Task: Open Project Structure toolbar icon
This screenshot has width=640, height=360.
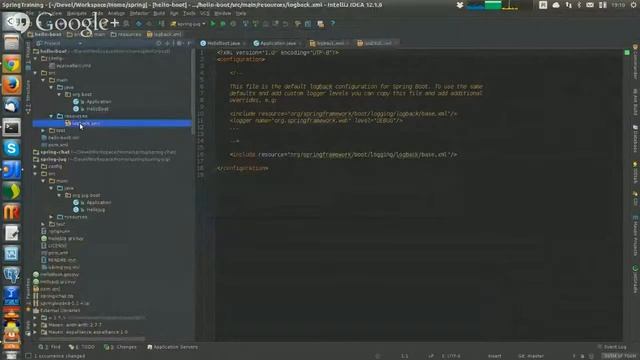Action: (x=308, y=24)
